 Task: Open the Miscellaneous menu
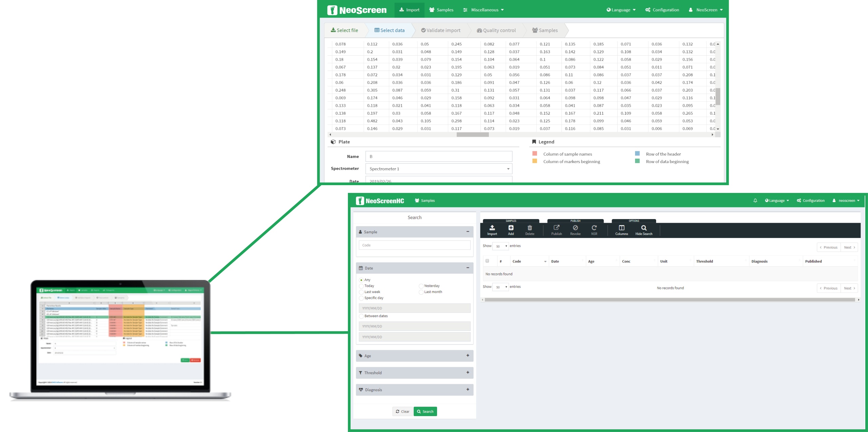[483, 10]
